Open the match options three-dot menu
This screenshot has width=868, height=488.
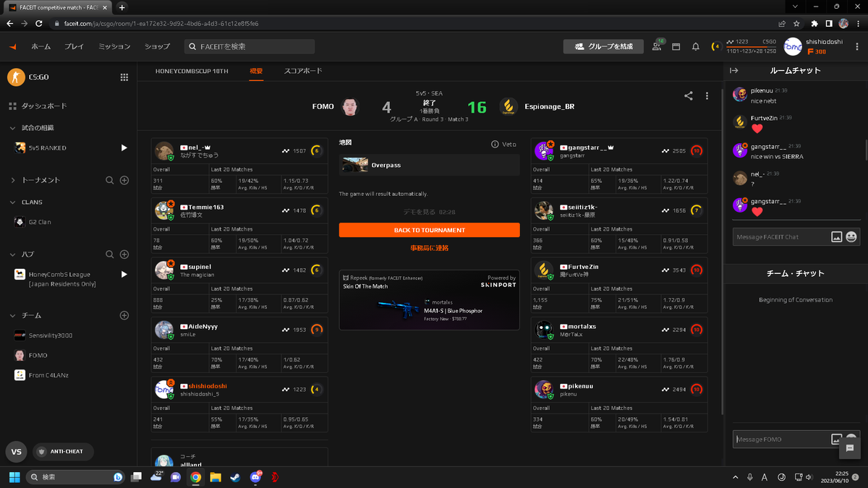tap(707, 95)
